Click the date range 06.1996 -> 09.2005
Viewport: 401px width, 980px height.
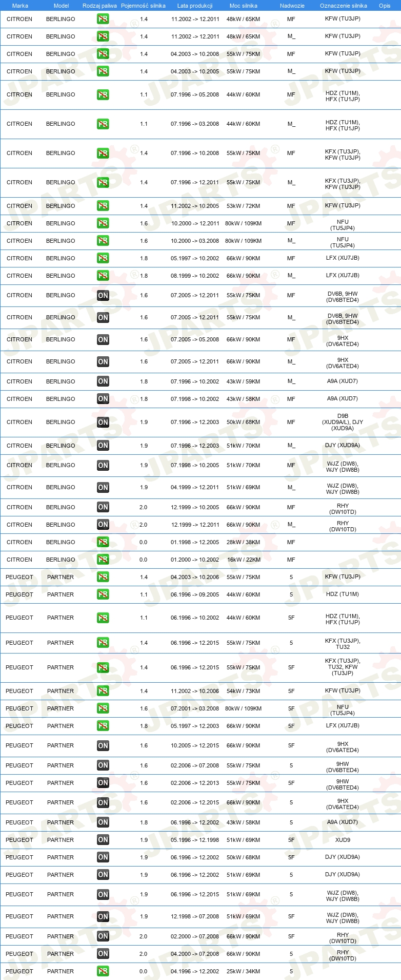click(195, 594)
